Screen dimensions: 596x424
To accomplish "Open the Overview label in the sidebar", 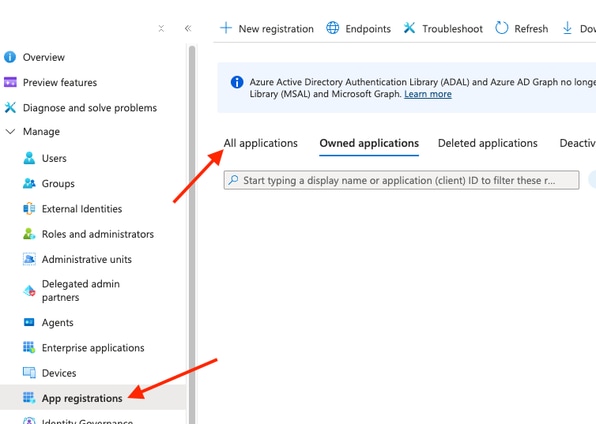I will click(44, 57).
